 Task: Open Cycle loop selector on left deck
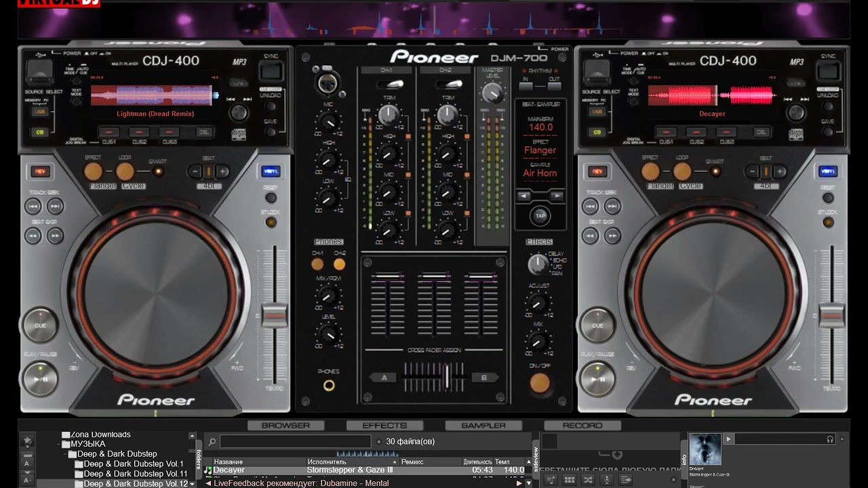click(x=134, y=186)
